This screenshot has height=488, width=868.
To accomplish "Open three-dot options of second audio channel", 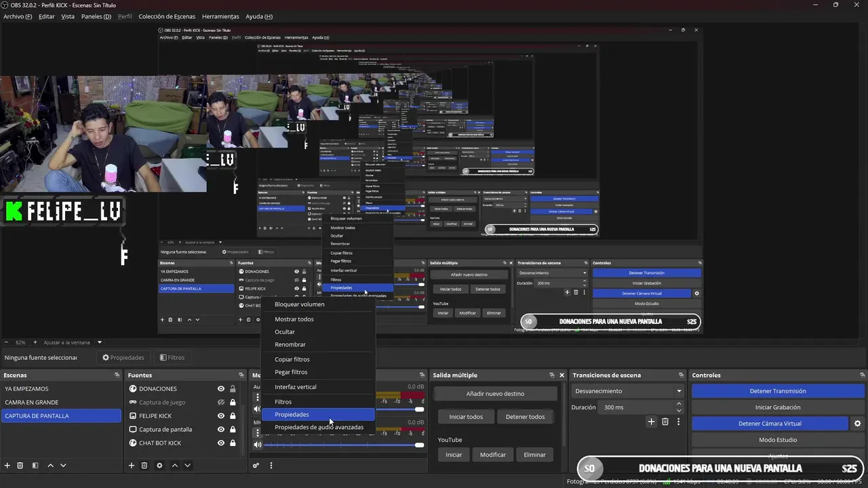I will coord(257,432).
